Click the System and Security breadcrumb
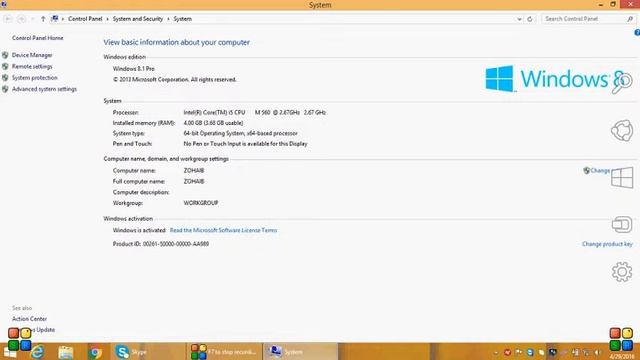The height and width of the screenshot is (360, 640). click(138, 19)
